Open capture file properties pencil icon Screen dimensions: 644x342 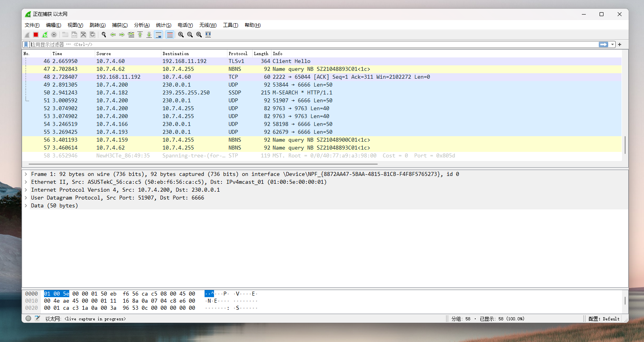pyautogui.click(x=37, y=318)
